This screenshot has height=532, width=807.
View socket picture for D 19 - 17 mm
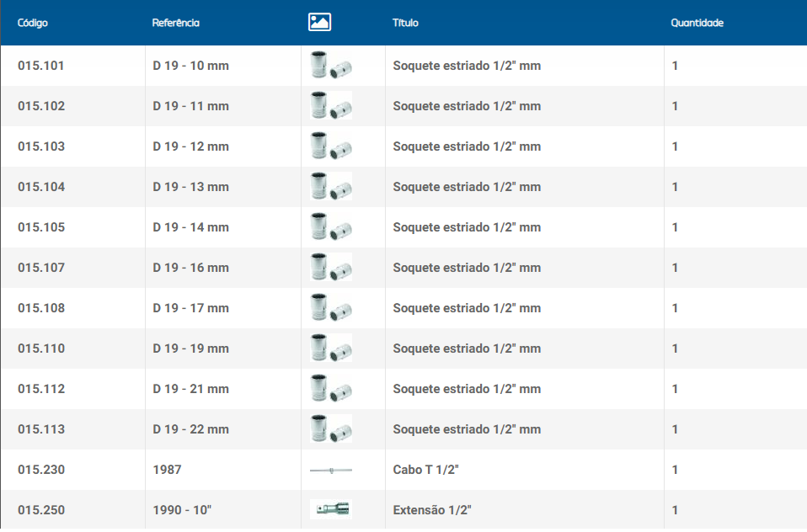(330, 308)
